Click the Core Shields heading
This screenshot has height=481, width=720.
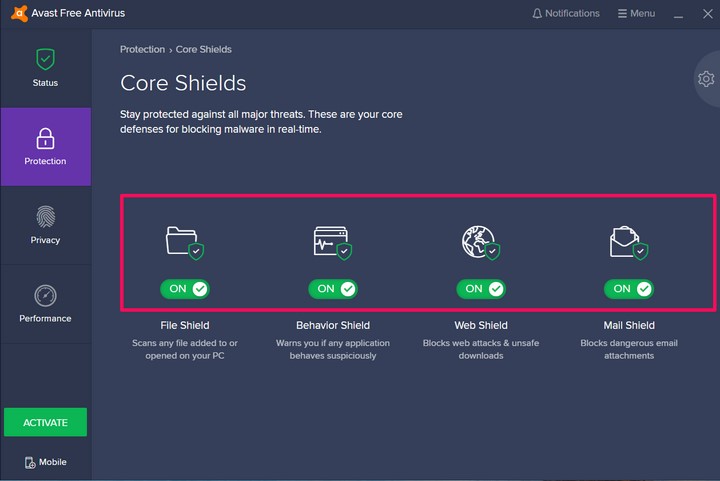click(183, 83)
